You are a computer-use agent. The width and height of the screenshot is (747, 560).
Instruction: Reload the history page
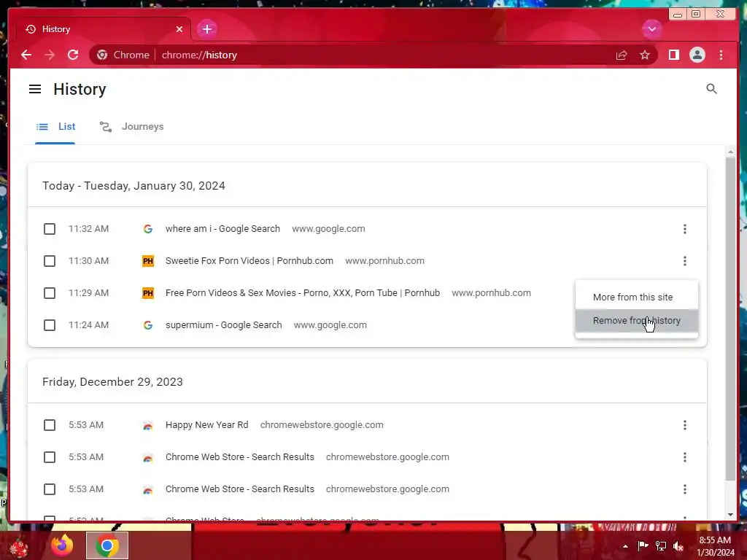pyautogui.click(x=73, y=55)
